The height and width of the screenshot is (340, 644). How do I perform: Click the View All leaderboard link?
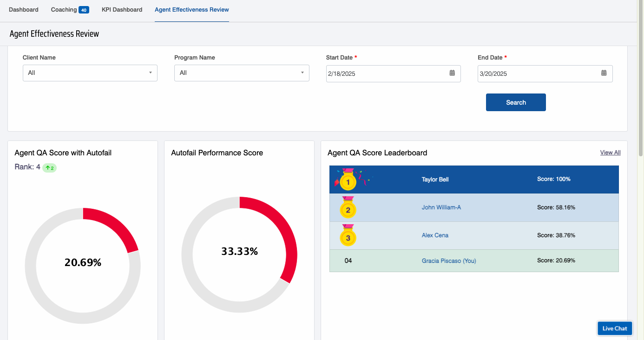610,153
